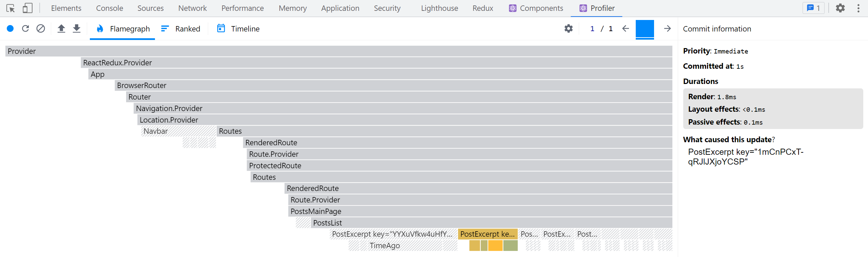Toggle the device toolbar icon
This screenshot has width=868, height=257.
(27, 8)
